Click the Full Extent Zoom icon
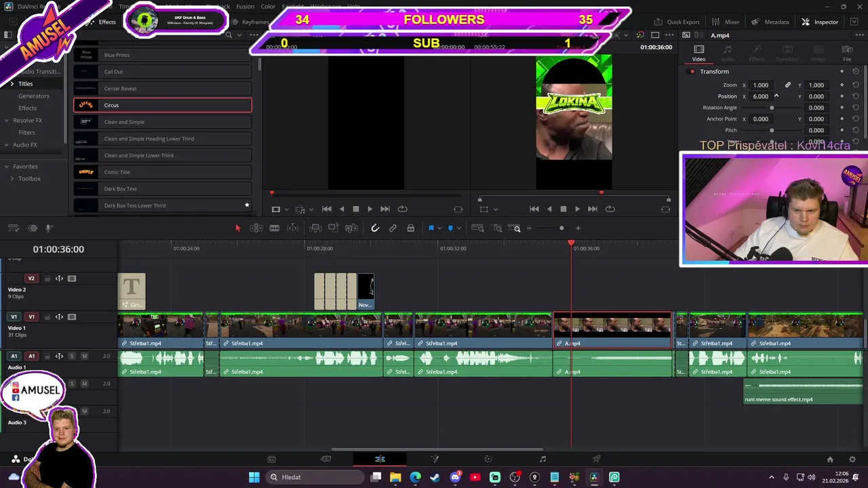The width and height of the screenshot is (868, 488). [477, 228]
